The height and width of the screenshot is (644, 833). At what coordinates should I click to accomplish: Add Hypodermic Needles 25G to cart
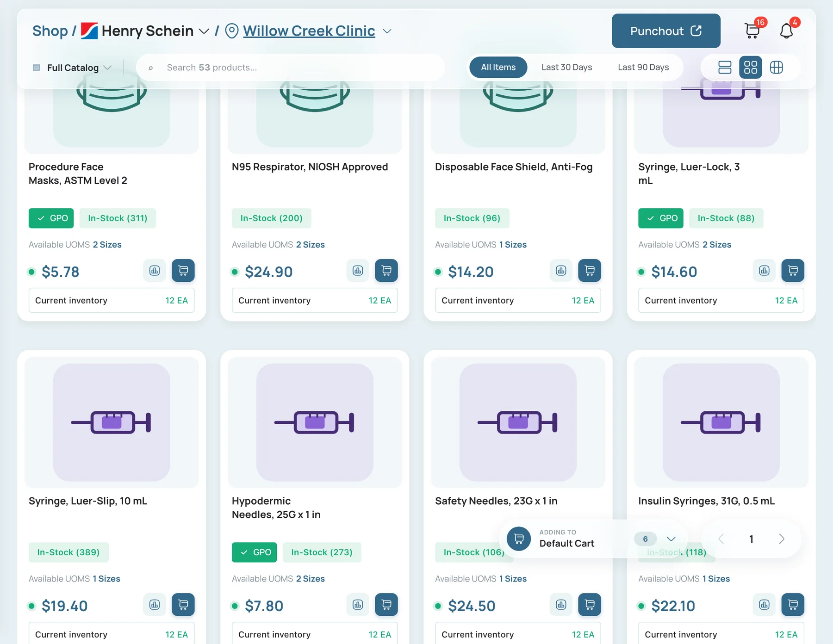click(x=386, y=605)
